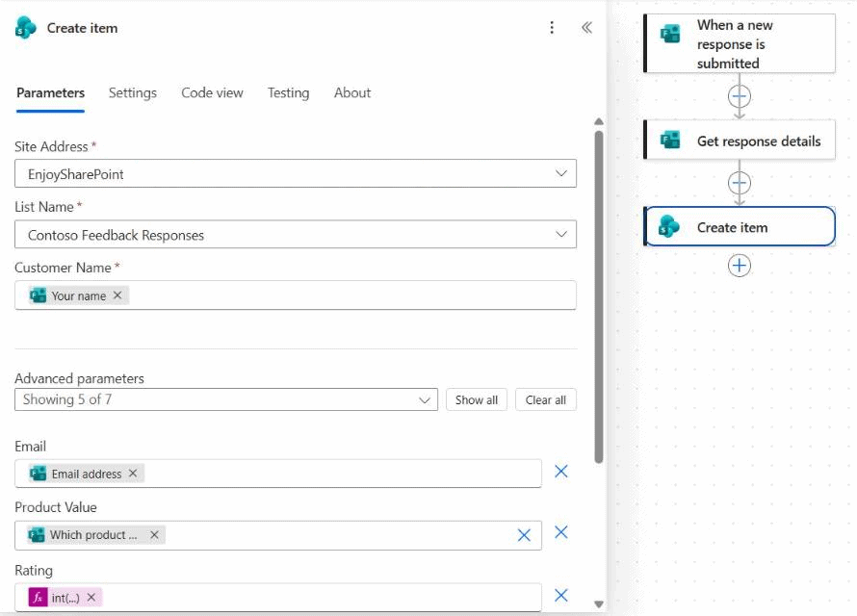Add step after the trigger card
857x616 pixels.
tap(740, 96)
